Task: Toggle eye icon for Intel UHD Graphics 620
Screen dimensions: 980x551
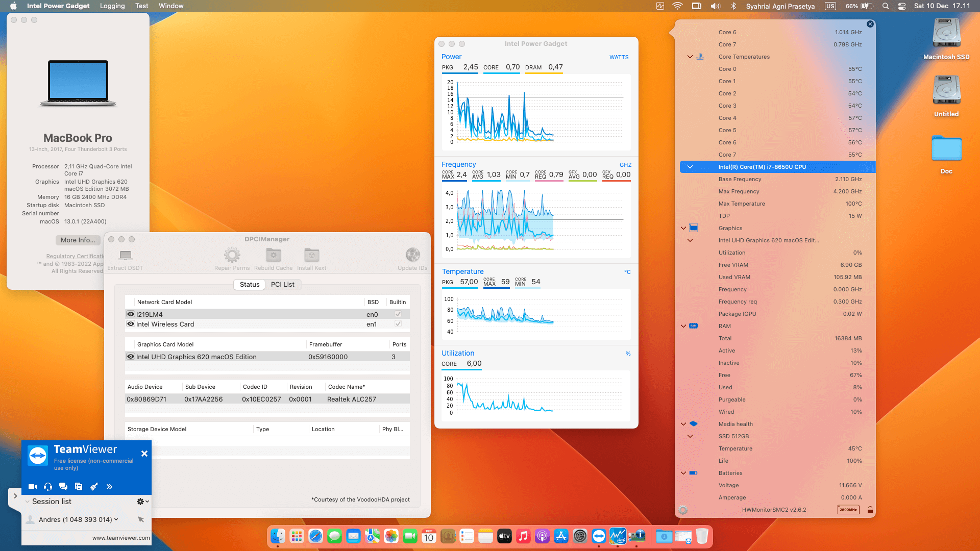Action: 131,357
